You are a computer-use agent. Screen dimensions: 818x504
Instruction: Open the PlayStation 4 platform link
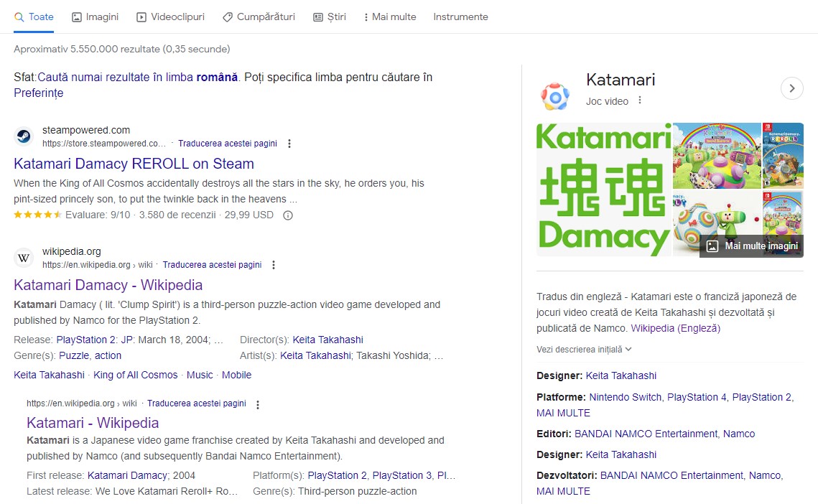(x=697, y=397)
